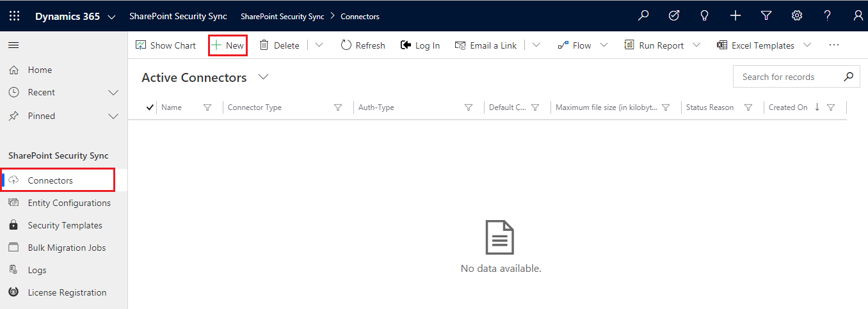The image size is (868, 309).
Task: Open Default C... column filter icon
Action: 535,107
